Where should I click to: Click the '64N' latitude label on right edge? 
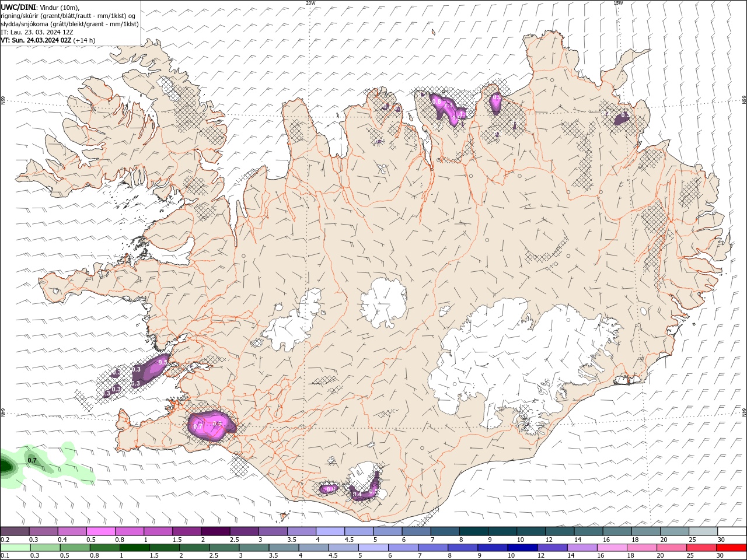(x=744, y=411)
